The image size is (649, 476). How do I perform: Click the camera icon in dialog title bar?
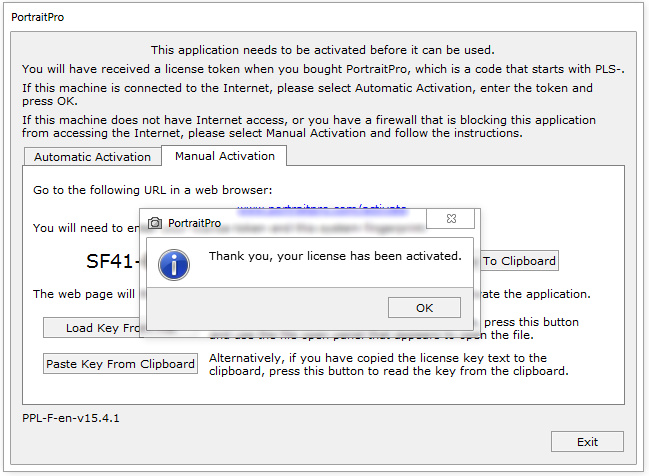[155, 223]
